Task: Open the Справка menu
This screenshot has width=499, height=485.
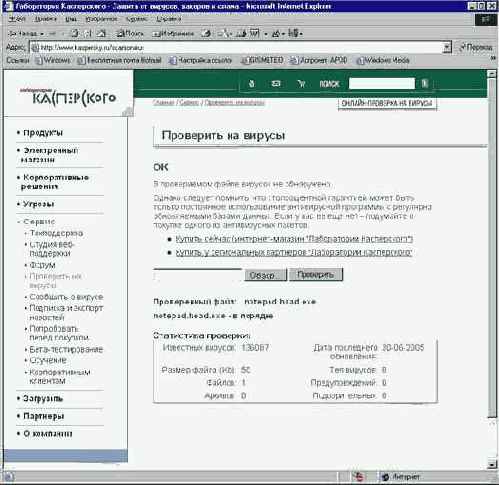Action: pos(168,19)
